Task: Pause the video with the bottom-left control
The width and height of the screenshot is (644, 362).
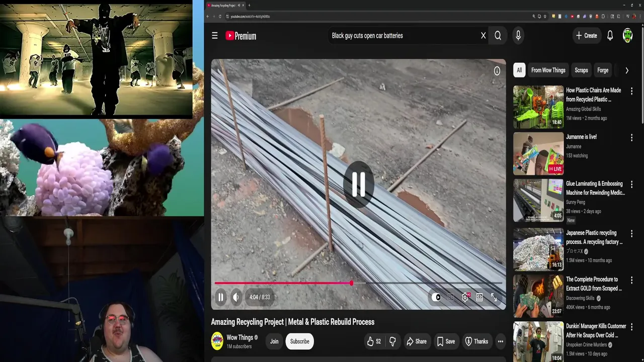Action: coord(220,297)
